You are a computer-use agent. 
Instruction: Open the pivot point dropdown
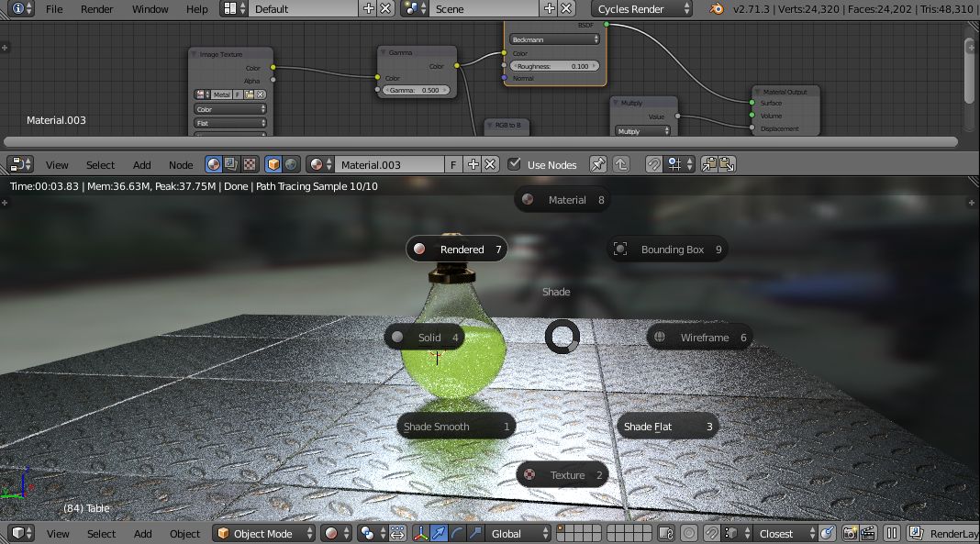[x=373, y=533]
